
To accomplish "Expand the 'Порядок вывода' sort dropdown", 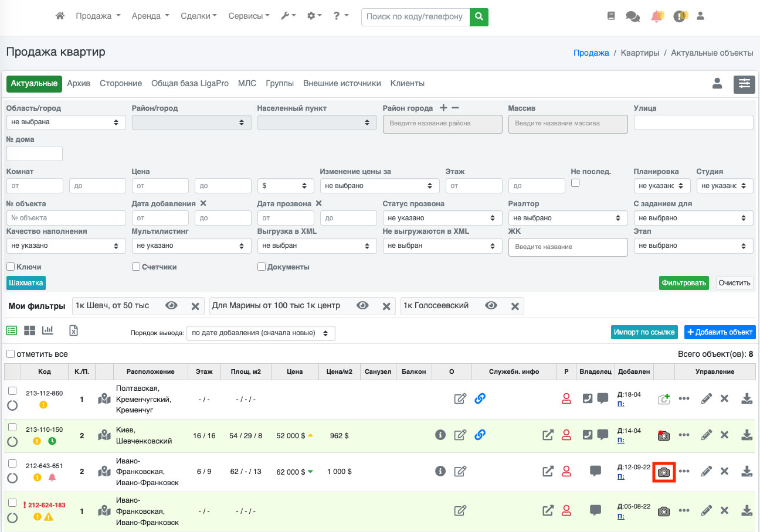I will click(260, 333).
